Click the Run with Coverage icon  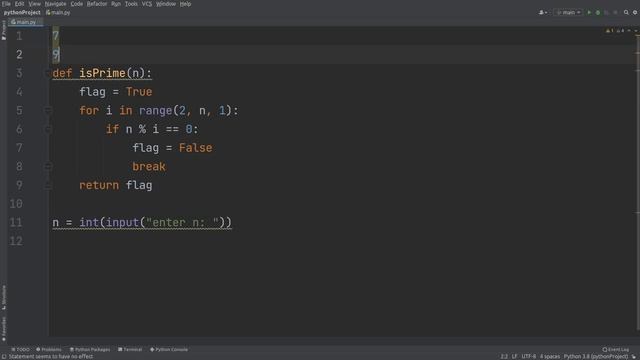coord(607,13)
